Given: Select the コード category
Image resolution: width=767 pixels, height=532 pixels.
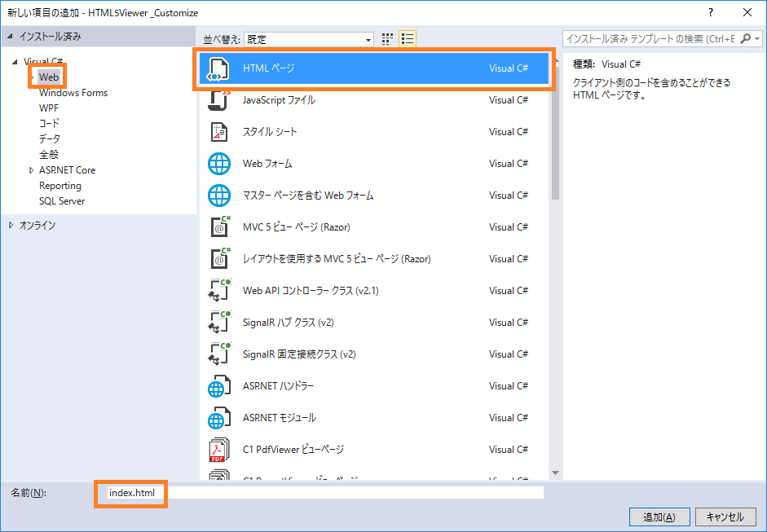Looking at the screenshot, I should pyautogui.click(x=49, y=123).
